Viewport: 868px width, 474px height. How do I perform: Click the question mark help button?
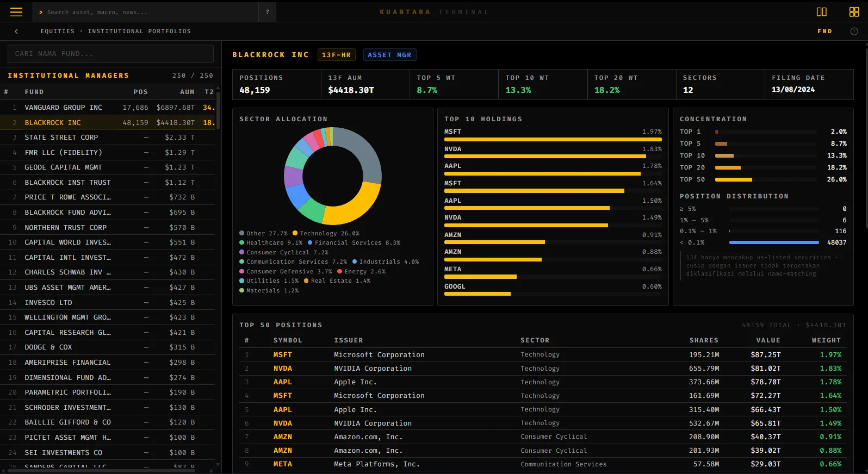(267, 12)
